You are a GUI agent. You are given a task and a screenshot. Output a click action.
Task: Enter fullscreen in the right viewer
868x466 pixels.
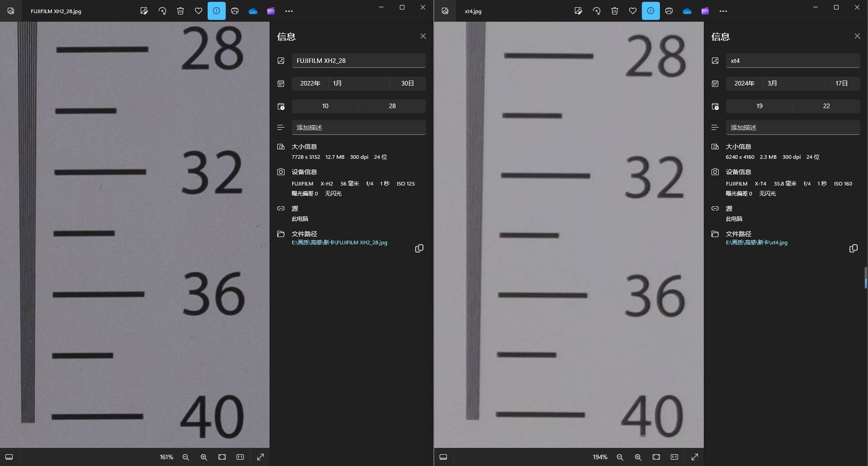pyautogui.click(x=695, y=457)
